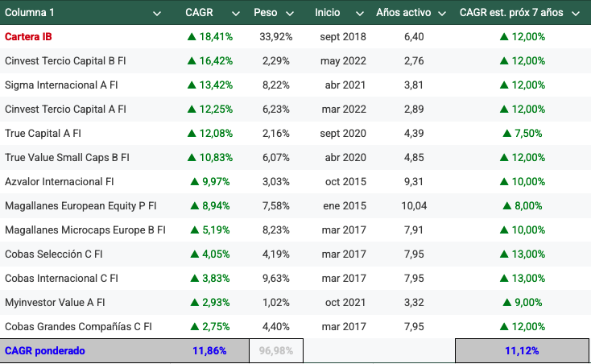This screenshot has height=364, width=591.
Task: Open the Columna 1 filter dropdown
Action: click(157, 14)
